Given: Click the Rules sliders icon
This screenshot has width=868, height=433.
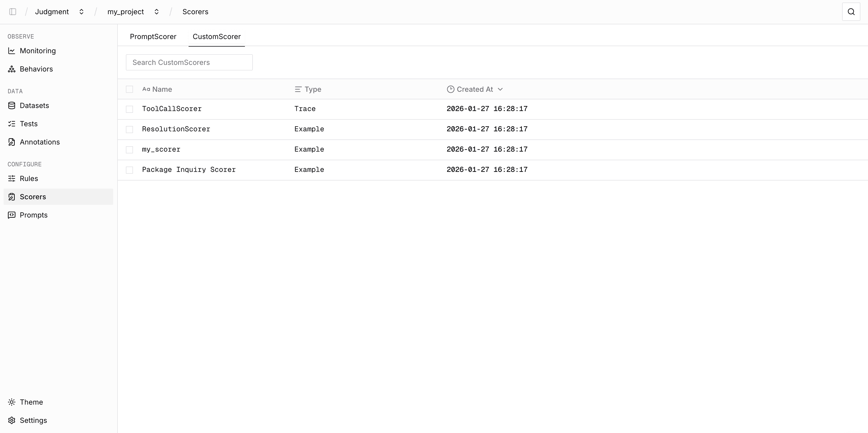Looking at the screenshot, I should [x=11, y=178].
